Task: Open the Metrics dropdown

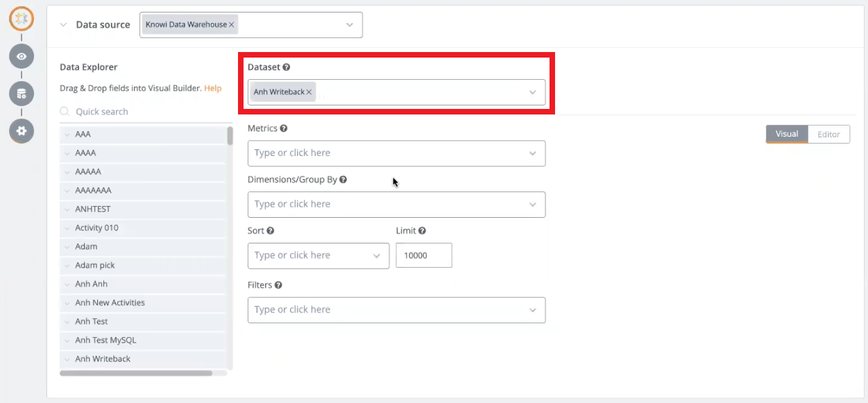Action: [x=396, y=153]
